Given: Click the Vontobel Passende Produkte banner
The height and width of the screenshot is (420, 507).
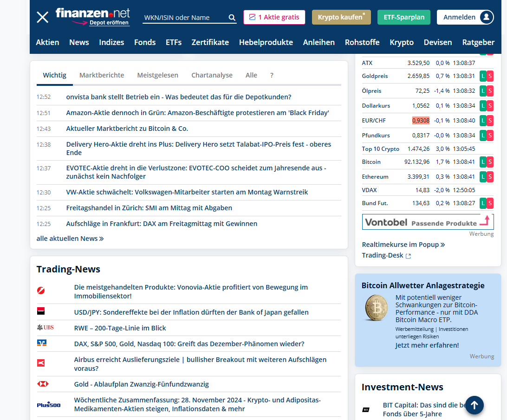Looking at the screenshot, I should [428, 222].
